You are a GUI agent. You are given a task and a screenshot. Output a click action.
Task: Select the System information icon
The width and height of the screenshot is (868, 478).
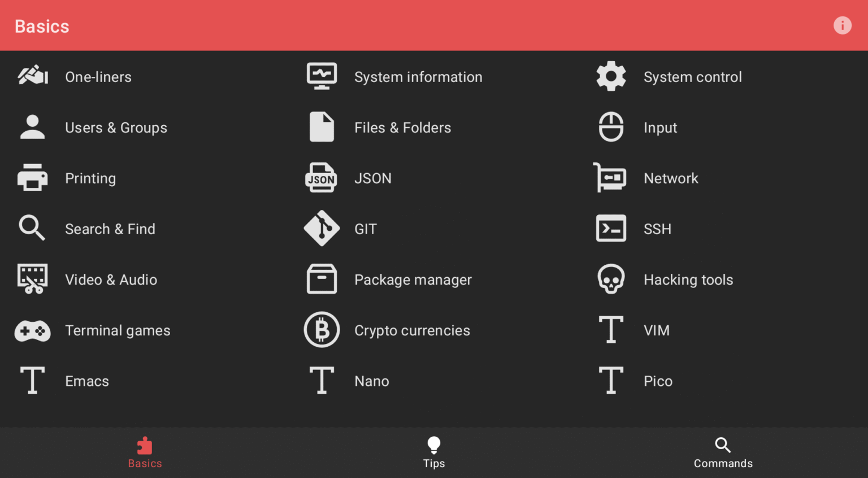point(322,75)
